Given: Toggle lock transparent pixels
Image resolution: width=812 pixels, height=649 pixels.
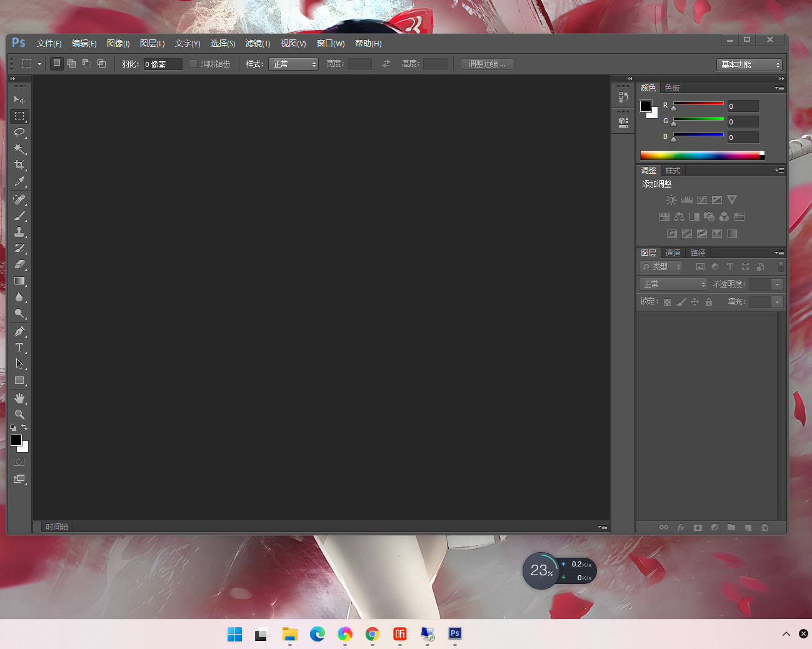Looking at the screenshot, I should [x=667, y=302].
